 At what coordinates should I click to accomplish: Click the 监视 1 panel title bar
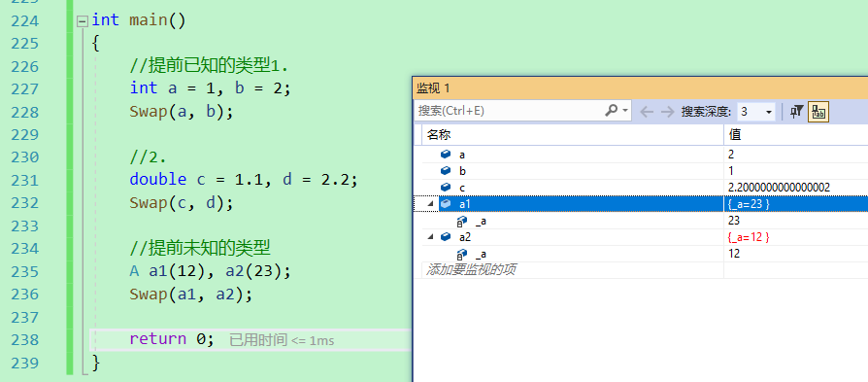641,88
